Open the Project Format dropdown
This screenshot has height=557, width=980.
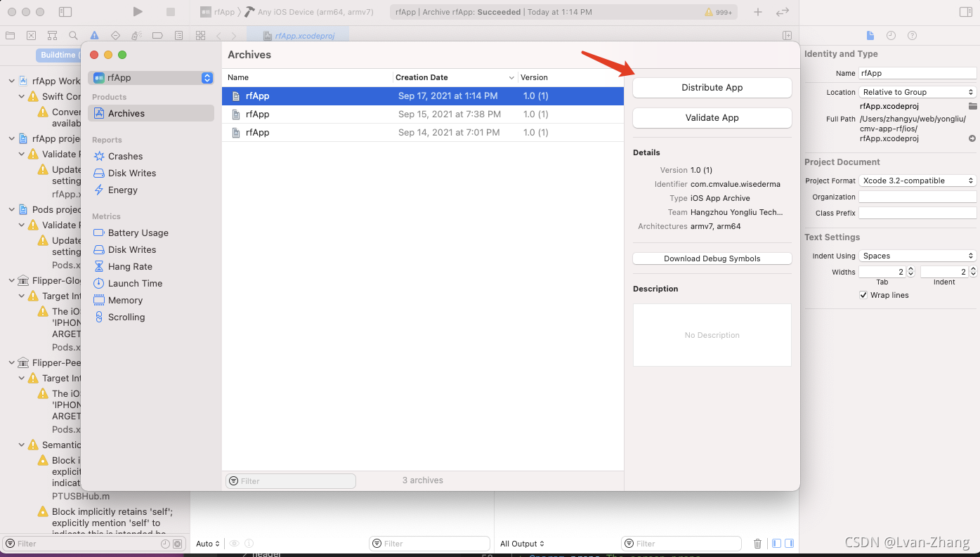pos(917,181)
